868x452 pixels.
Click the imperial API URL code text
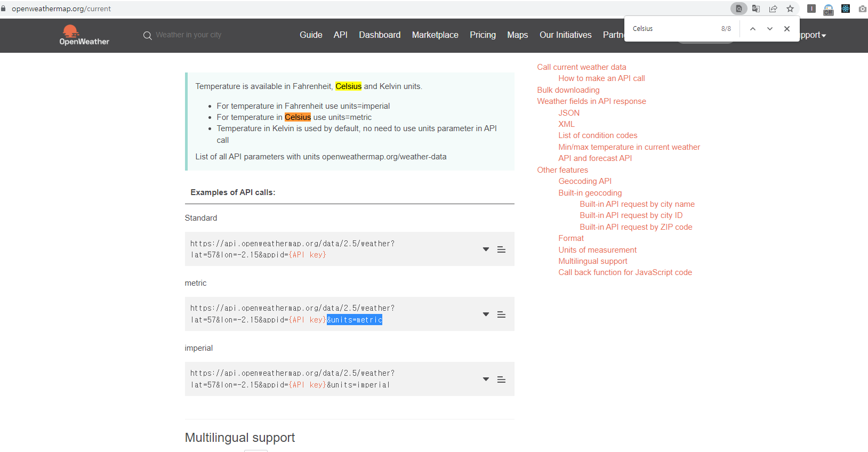pos(292,379)
